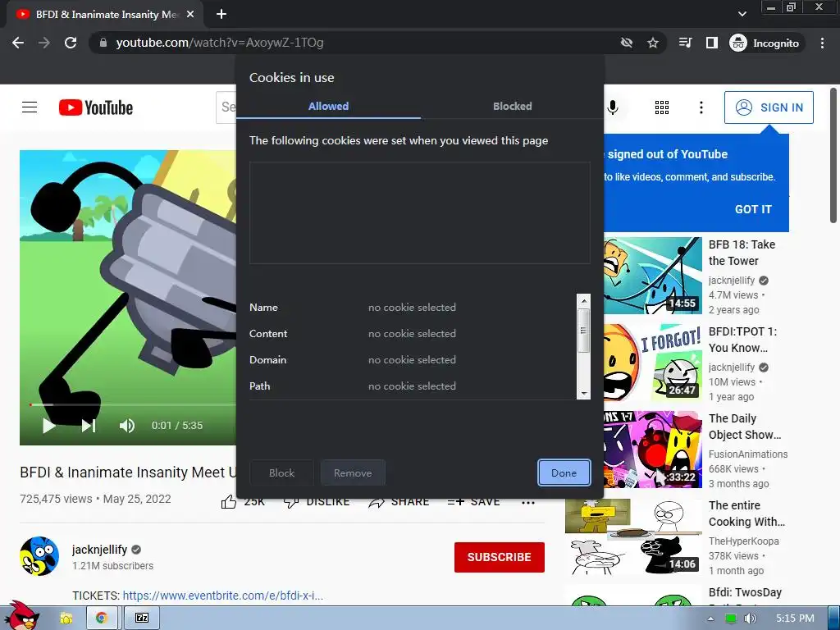This screenshot has height=630, width=840.
Task: Open the media control toolbar icon
Action: 685,43
